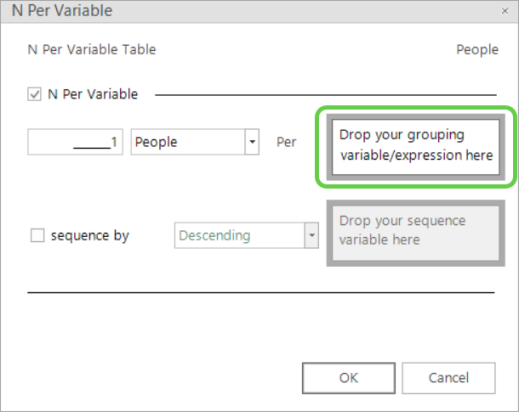The height and width of the screenshot is (412, 519).
Task: Click the N Per Variable checkbox label text
Action: coord(93,94)
